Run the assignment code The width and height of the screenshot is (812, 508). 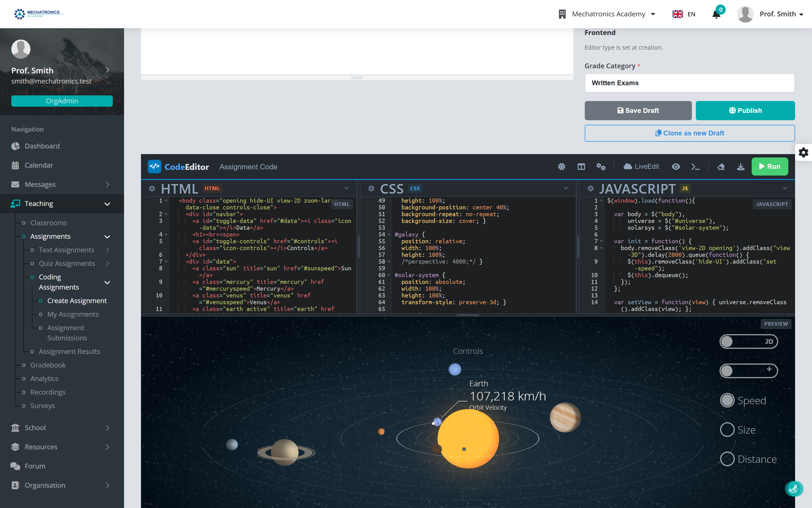(x=769, y=166)
